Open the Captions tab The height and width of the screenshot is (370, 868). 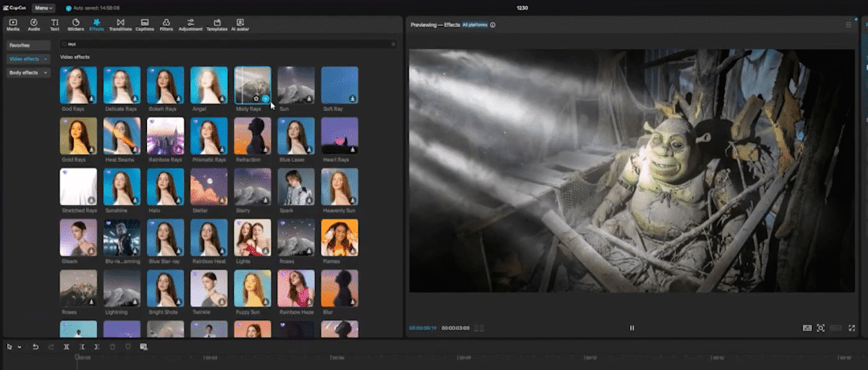point(145,25)
